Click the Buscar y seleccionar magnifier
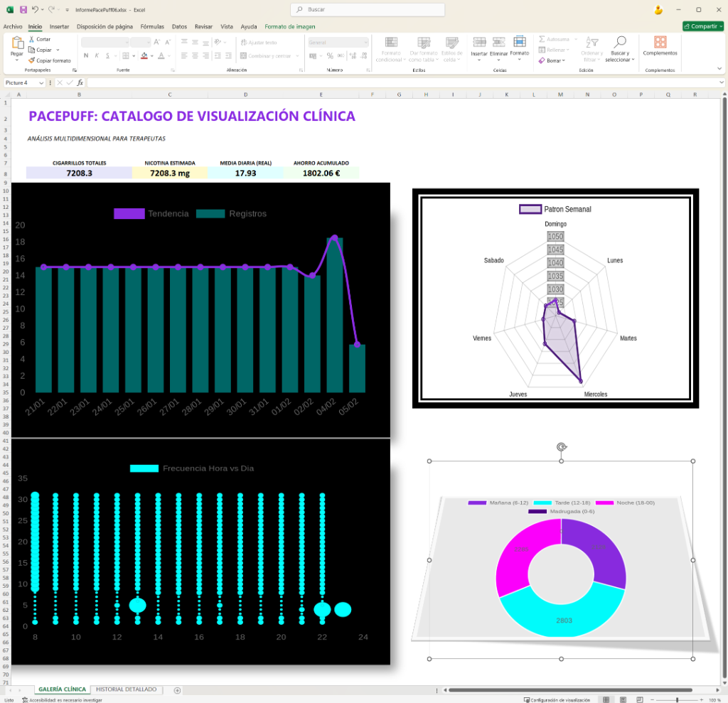Screen dimensions: 728x703 point(620,42)
